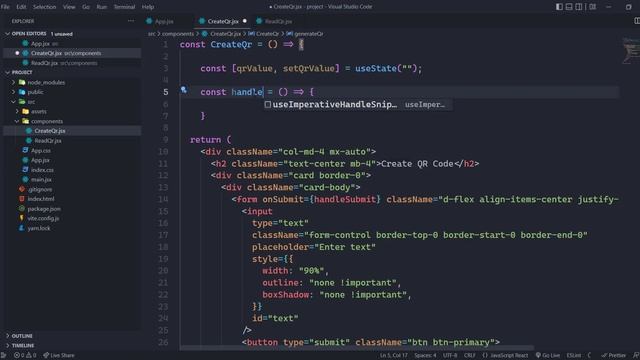Viewport: 640px width, 360px height.
Task: Click the horizontal editor scrollbar
Action: (x=357, y=348)
